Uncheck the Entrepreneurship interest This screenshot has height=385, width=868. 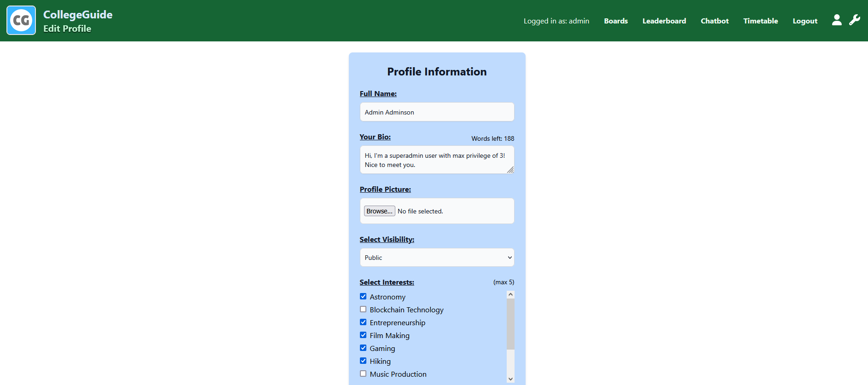pos(363,322)
